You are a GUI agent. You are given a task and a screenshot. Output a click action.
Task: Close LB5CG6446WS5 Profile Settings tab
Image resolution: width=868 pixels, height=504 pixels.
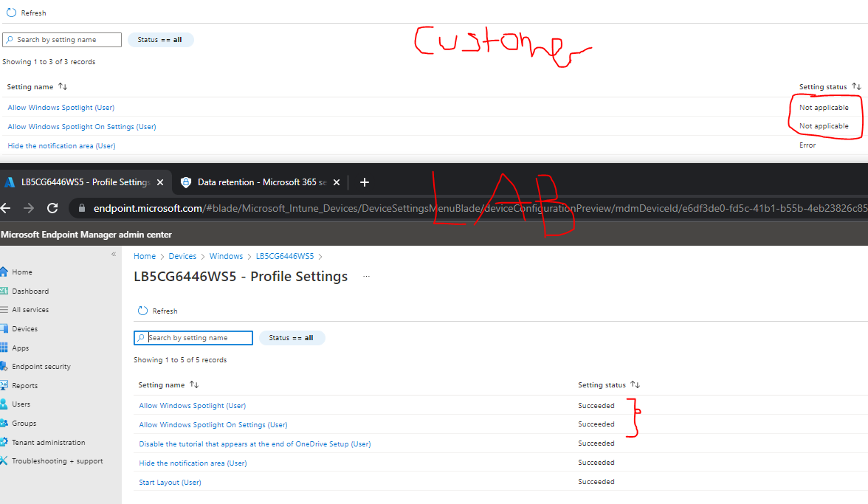[160, 182]
